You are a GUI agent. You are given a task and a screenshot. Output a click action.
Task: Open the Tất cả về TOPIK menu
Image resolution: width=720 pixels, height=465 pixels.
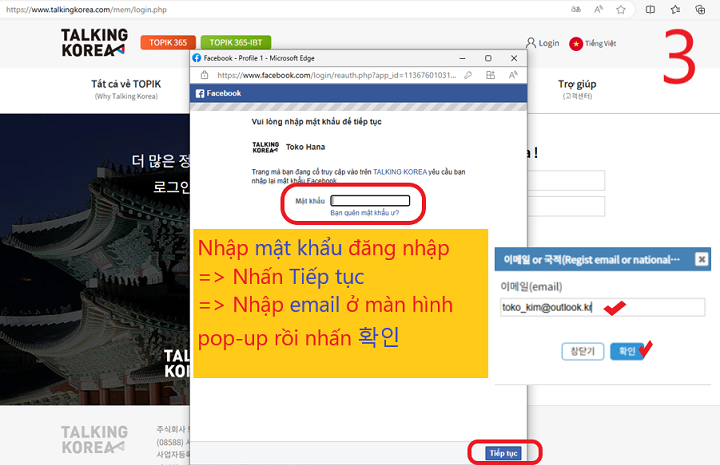click(x=126, y=89)
